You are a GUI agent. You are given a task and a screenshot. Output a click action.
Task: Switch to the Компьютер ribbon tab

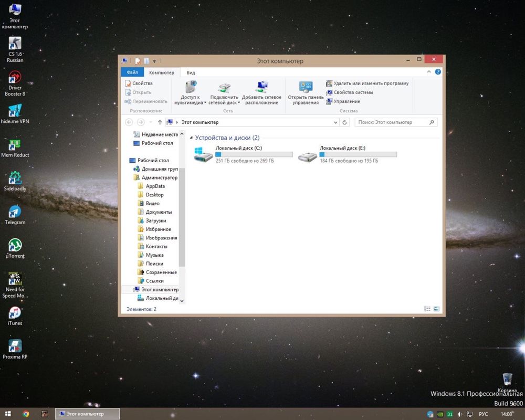(162, 72)
